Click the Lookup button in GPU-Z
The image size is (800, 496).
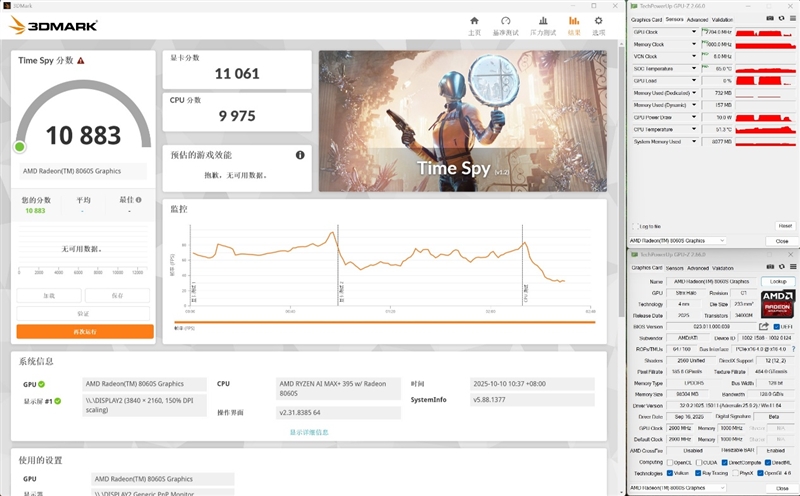(x=777, y=281)
